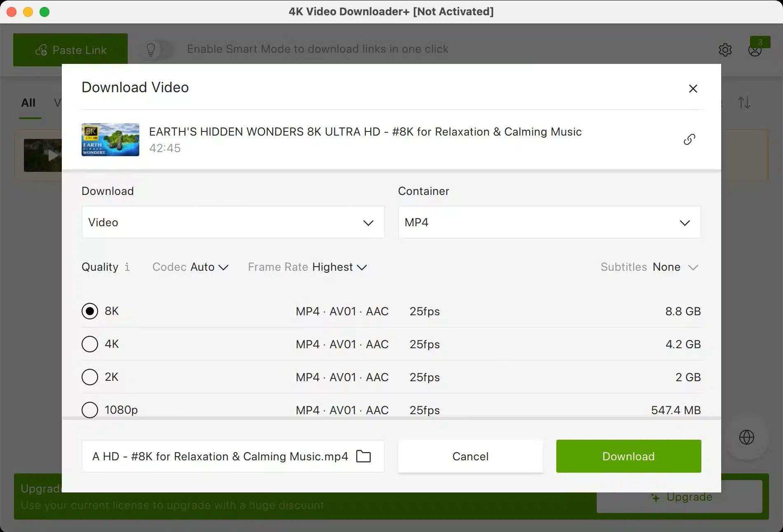Click the Upgrade button
Viewport: 783px width, 532px height.
point(679,497)
